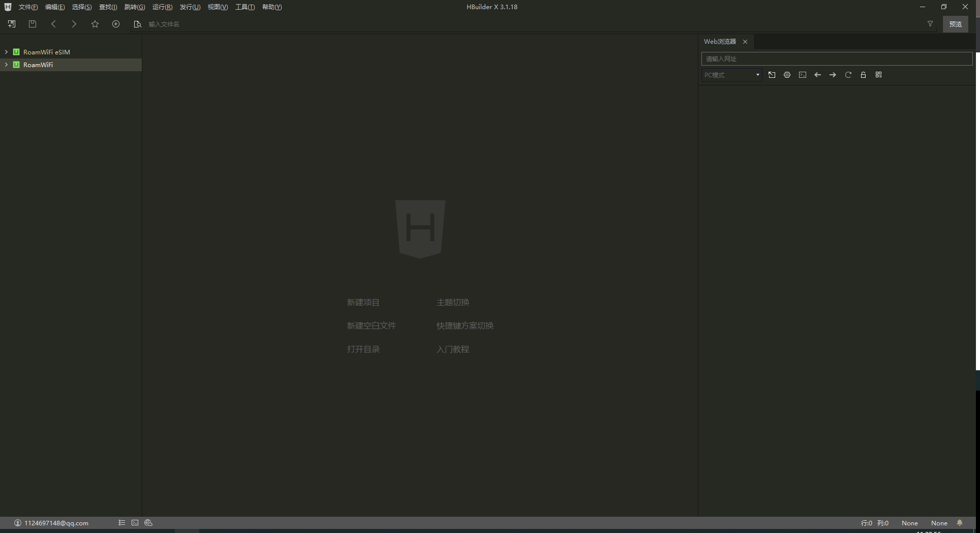Click the browser refresh icon

point(848,75)
